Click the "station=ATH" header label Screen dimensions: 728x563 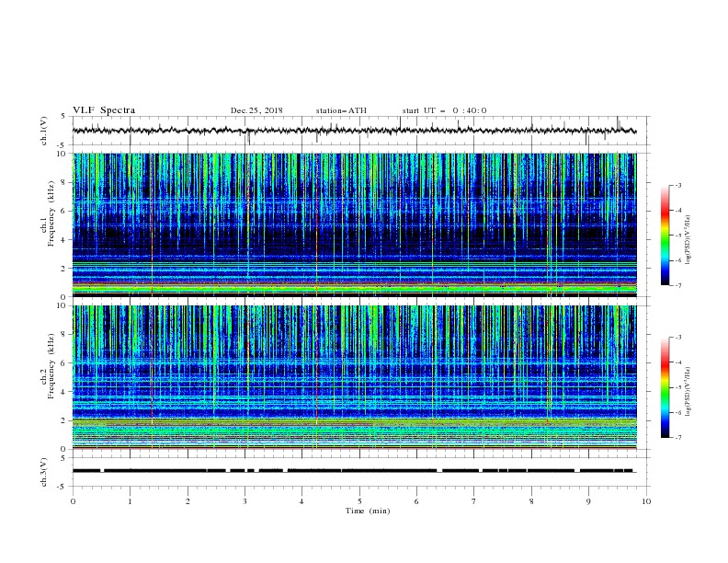point(341,110)
